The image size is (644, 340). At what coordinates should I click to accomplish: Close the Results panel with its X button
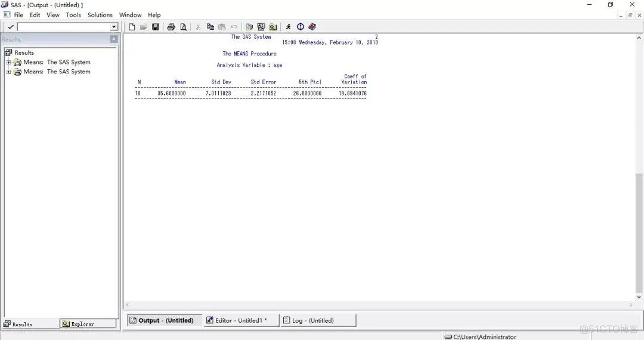pyautogui.click(x=114, y=39)
